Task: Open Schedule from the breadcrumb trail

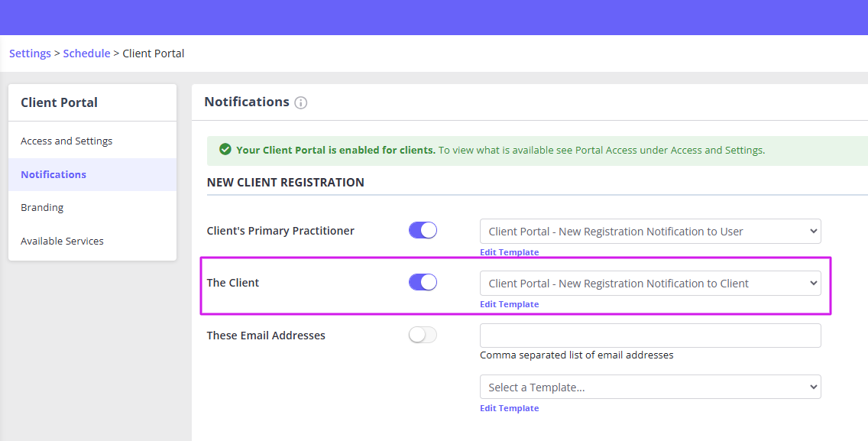Action: coord(86,53)
